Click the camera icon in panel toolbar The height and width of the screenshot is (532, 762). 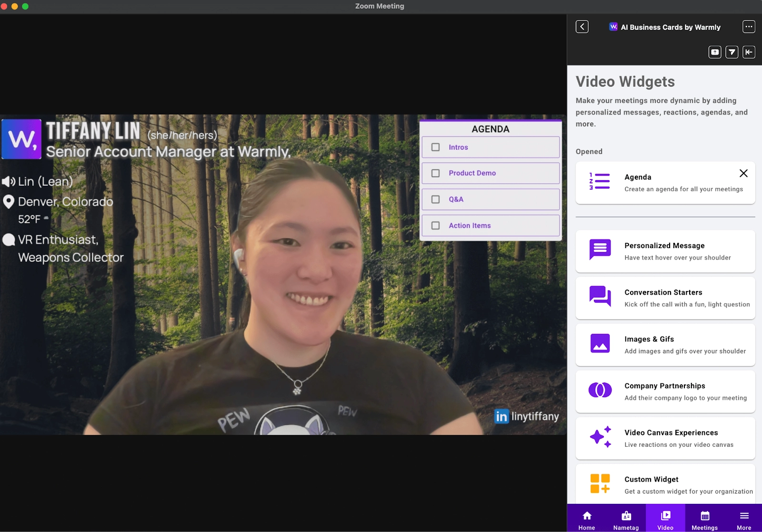click(x=715, y=52)
